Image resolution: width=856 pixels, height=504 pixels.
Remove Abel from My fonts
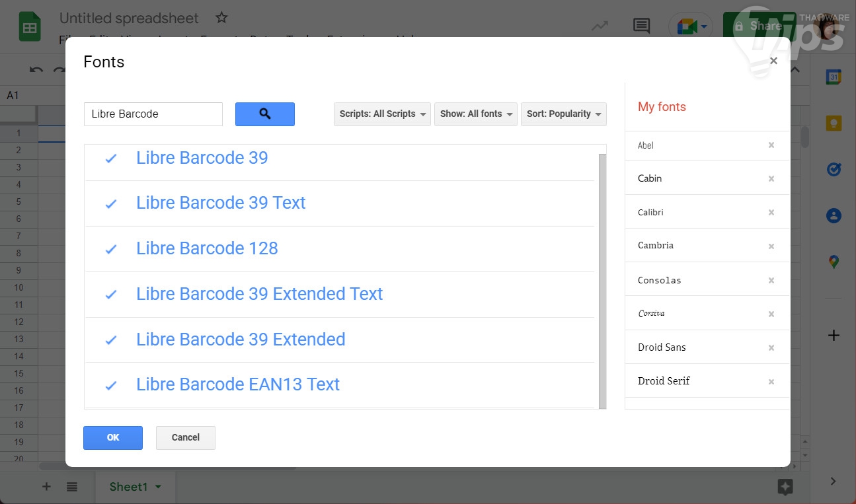(771, 145)
